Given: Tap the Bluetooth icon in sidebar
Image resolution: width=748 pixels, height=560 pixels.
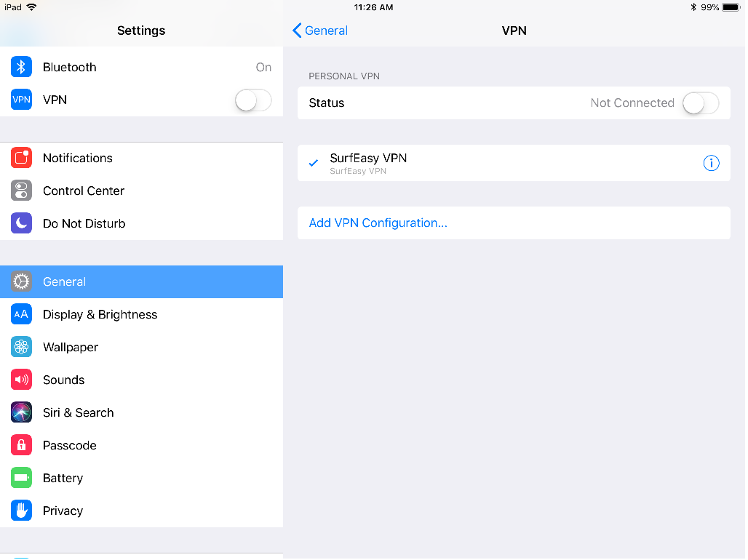Looking at the screenshot, I should tap(21, 67).
